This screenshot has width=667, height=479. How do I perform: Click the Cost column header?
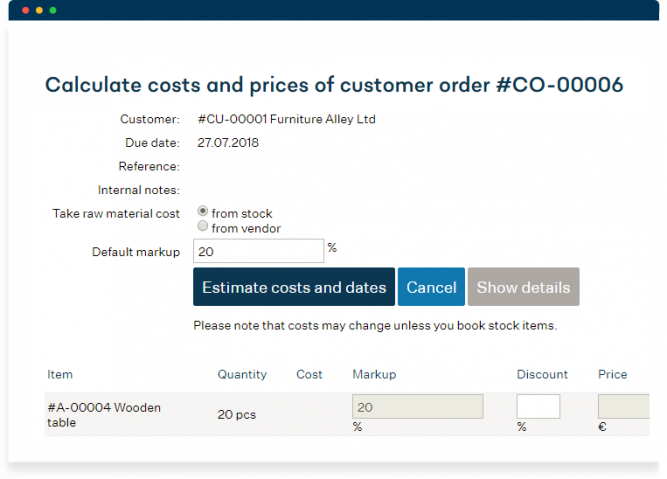point(309,375)
